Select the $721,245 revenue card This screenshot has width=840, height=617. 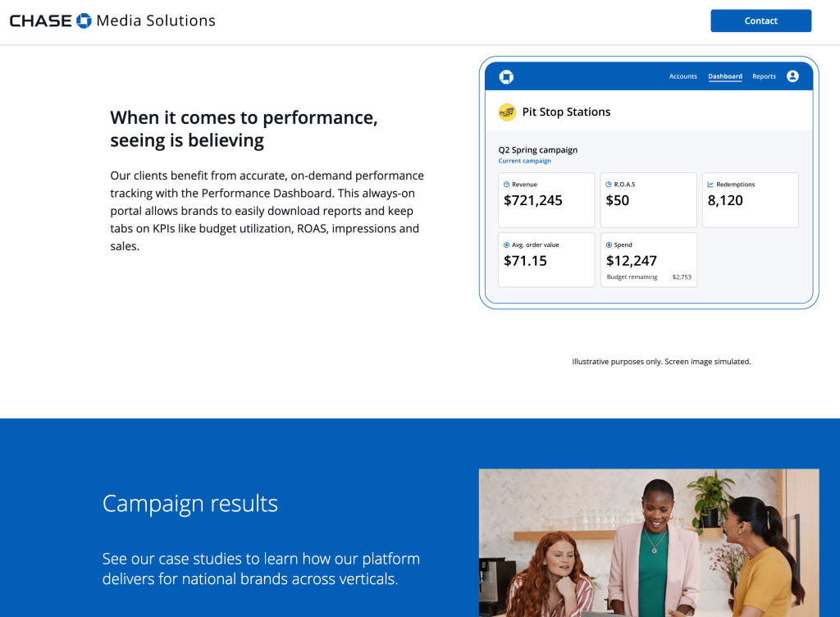pyautogui.click(x=546, y=200)
